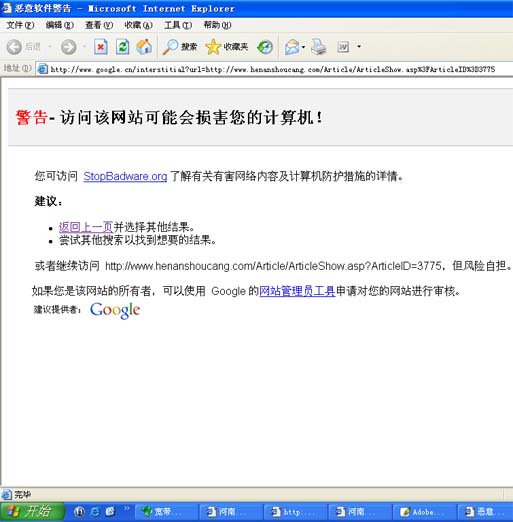This screenshot has width=513, height=522.
Task: Switch to 宽带 taskbar window
Action: coord(166,512)
